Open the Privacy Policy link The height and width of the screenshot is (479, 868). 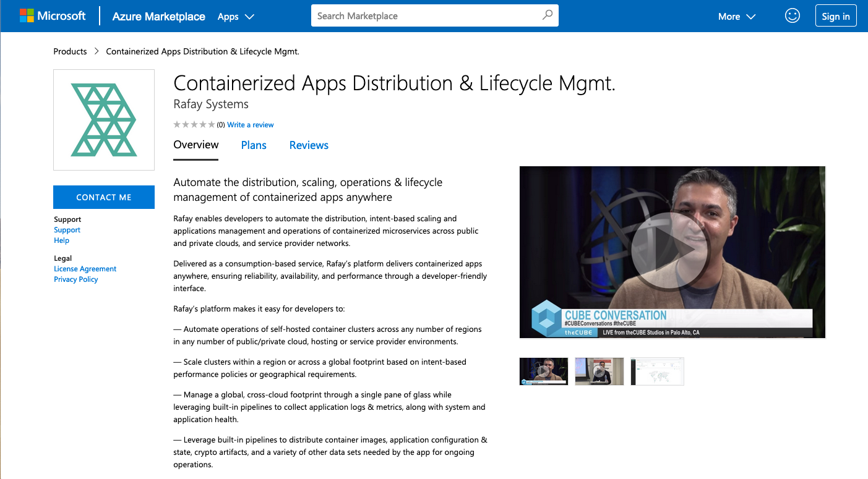coord(75,279)
